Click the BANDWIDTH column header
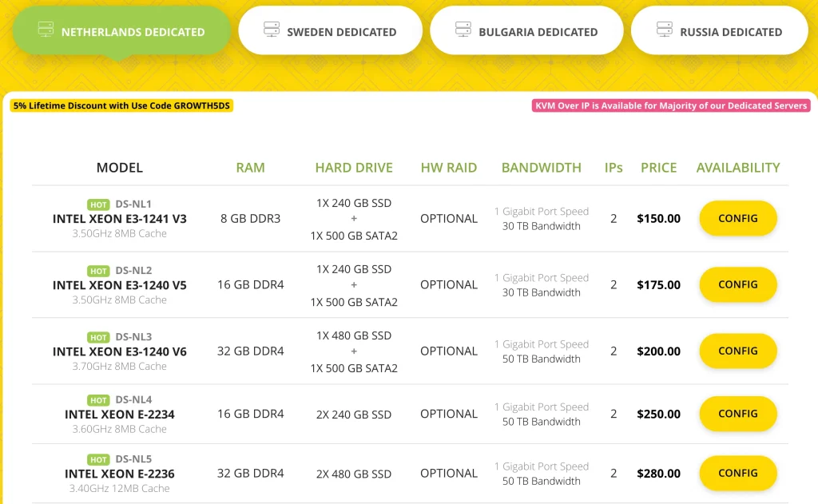 click(542, 168)
